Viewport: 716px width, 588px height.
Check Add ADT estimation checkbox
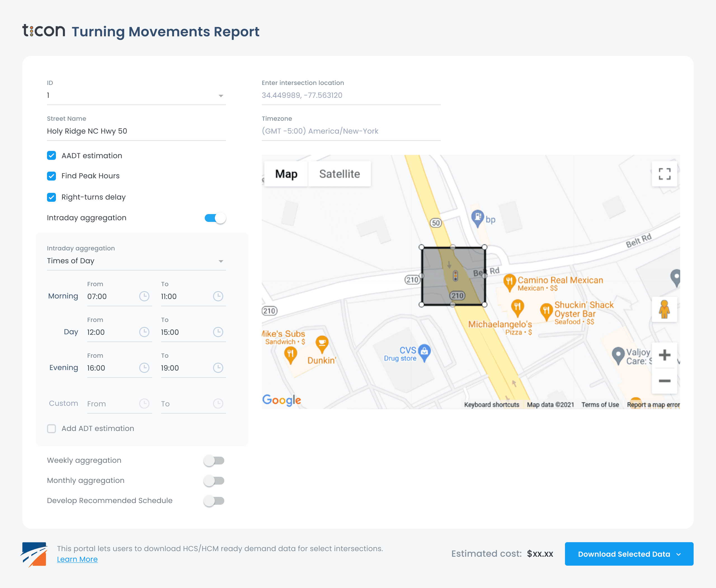pyautogui.click(x=51, y=428)
